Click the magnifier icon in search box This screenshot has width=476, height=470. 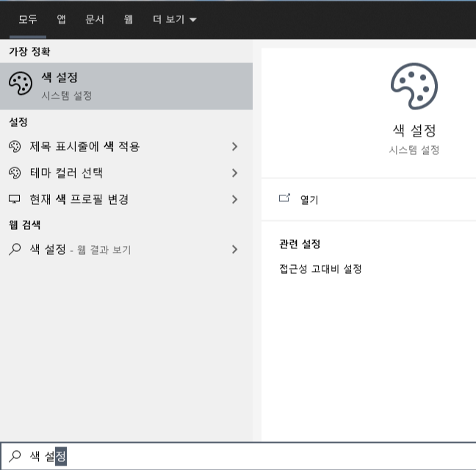[15, 456]
